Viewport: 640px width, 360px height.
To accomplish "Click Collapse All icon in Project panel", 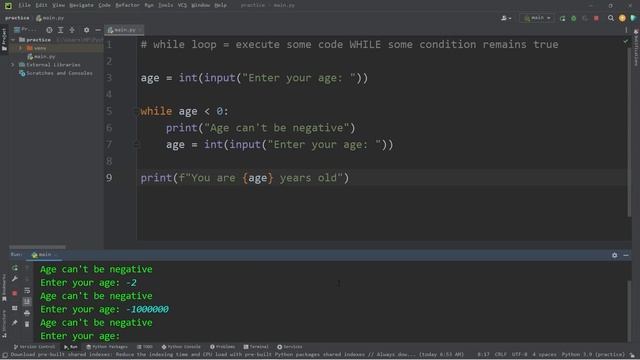I will (x=72, y=30).
